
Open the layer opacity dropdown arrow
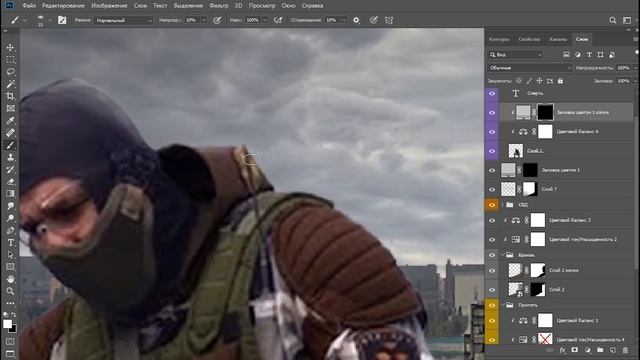[636, 68]
